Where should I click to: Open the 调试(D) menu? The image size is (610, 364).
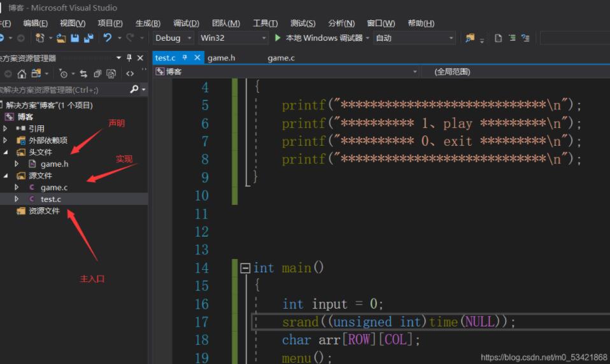[186, 24]
